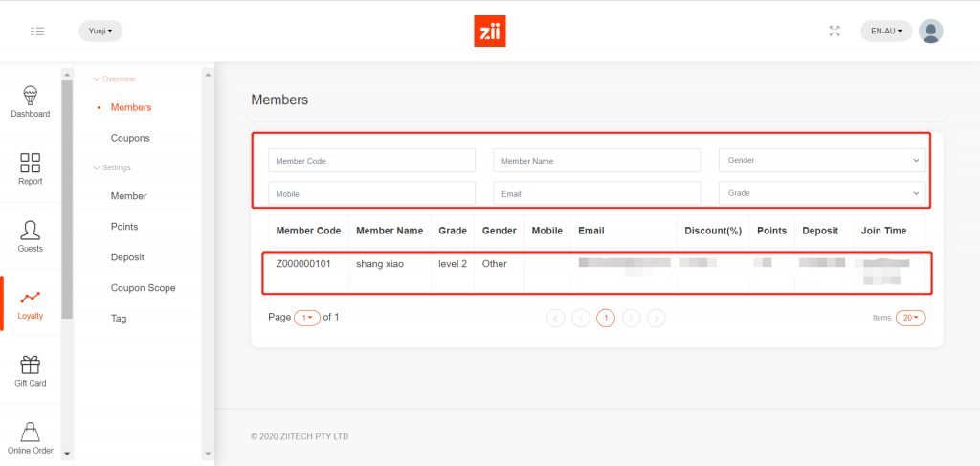
Task: Open the Report section icon
Action: coord(31,164)
